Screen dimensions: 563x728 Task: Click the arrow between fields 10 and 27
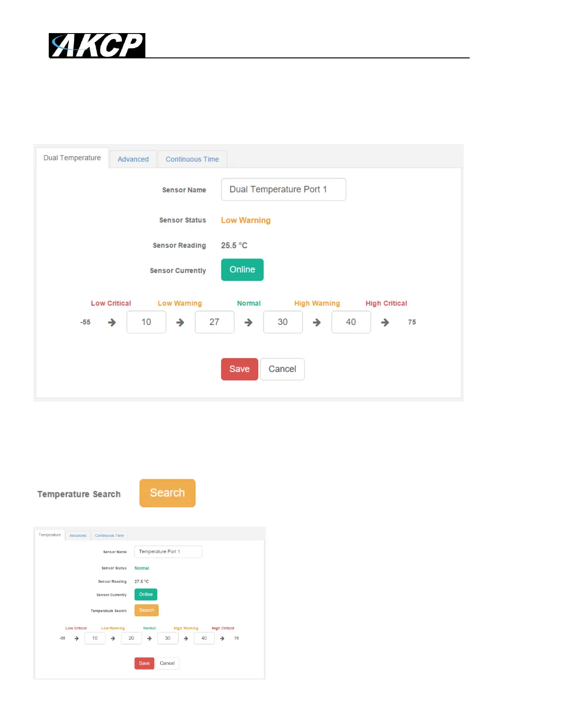click(180, 323)
